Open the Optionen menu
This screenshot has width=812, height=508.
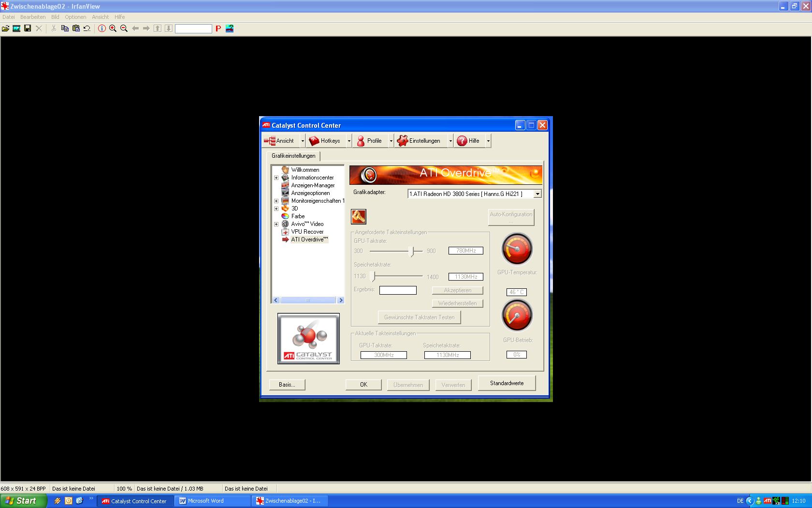pyautogui.click(x=75, y=17)
